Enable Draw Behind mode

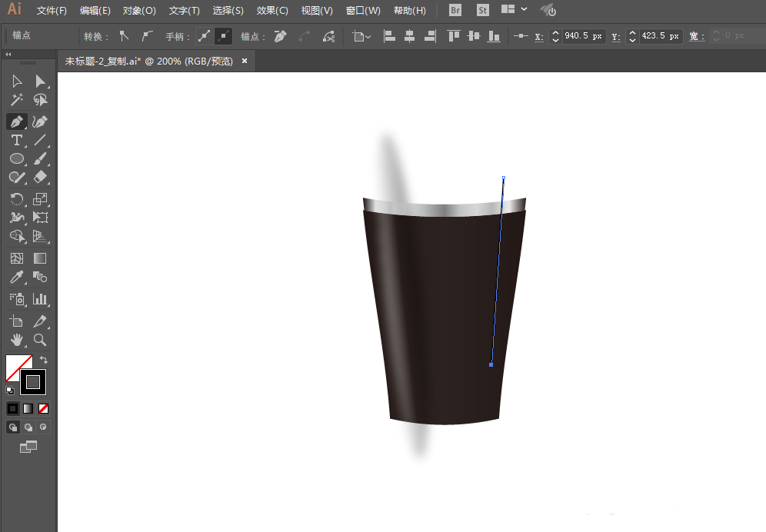pyautogui.click(x=28, y=427)
